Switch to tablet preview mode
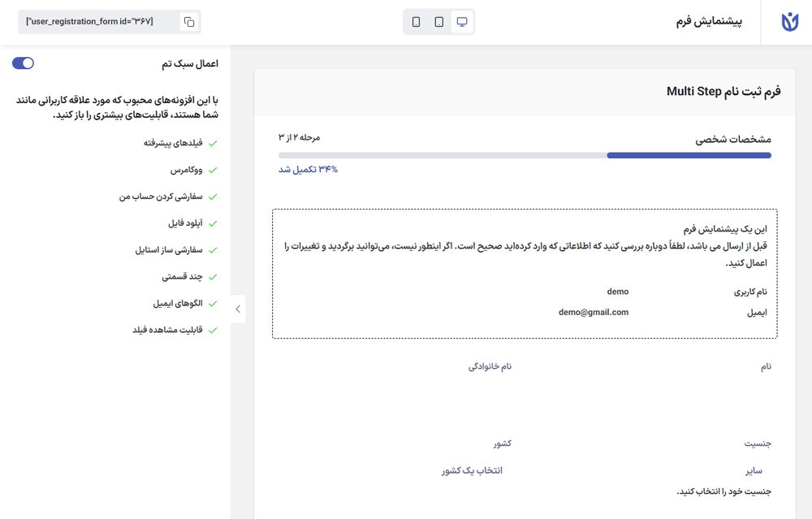 (439, 22)
